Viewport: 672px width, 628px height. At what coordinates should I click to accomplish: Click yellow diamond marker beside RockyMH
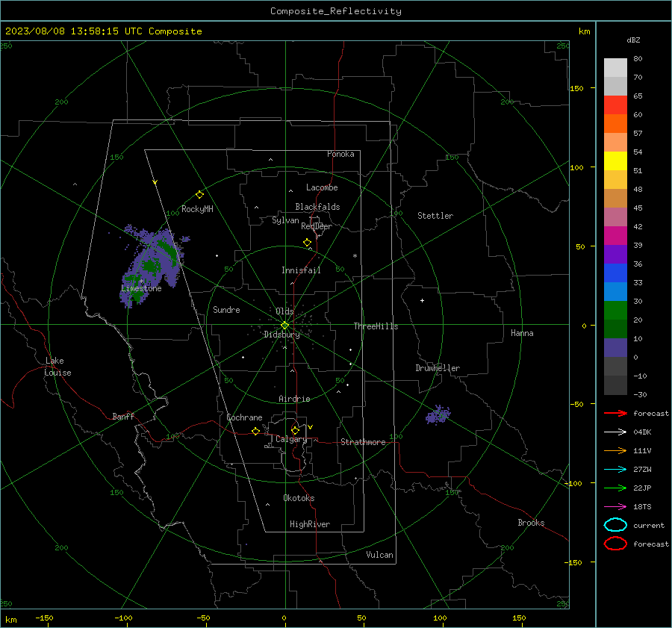(199, 195)
